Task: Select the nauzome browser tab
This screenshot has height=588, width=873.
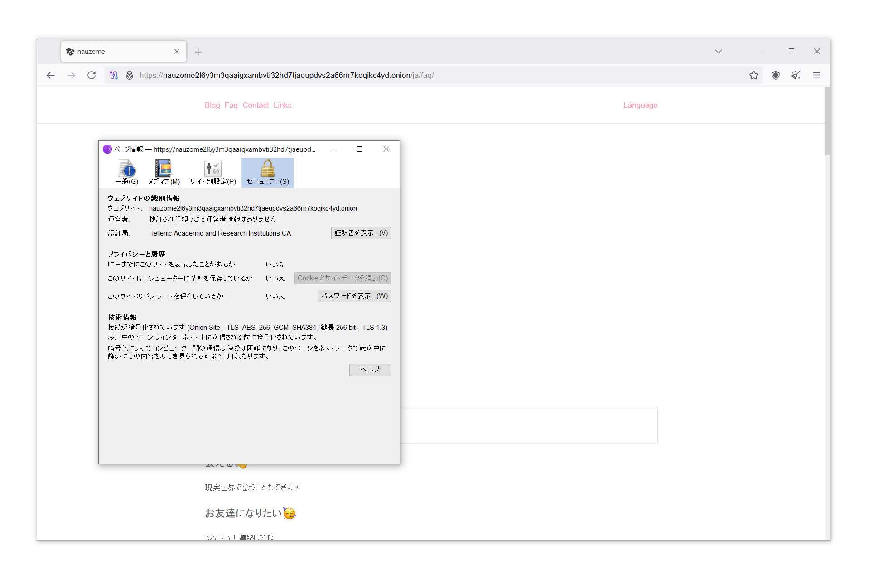Action: point(124,52)
